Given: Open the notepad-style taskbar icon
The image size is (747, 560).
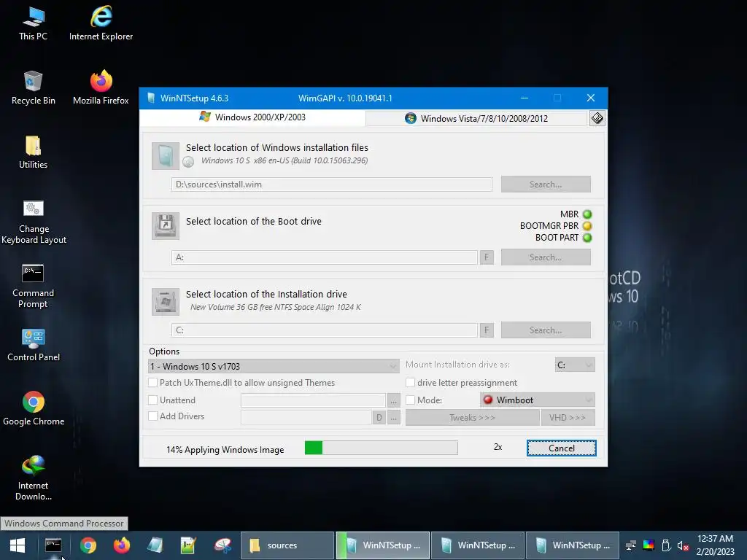Looking at the screenshot, I should tap(188, 545).
